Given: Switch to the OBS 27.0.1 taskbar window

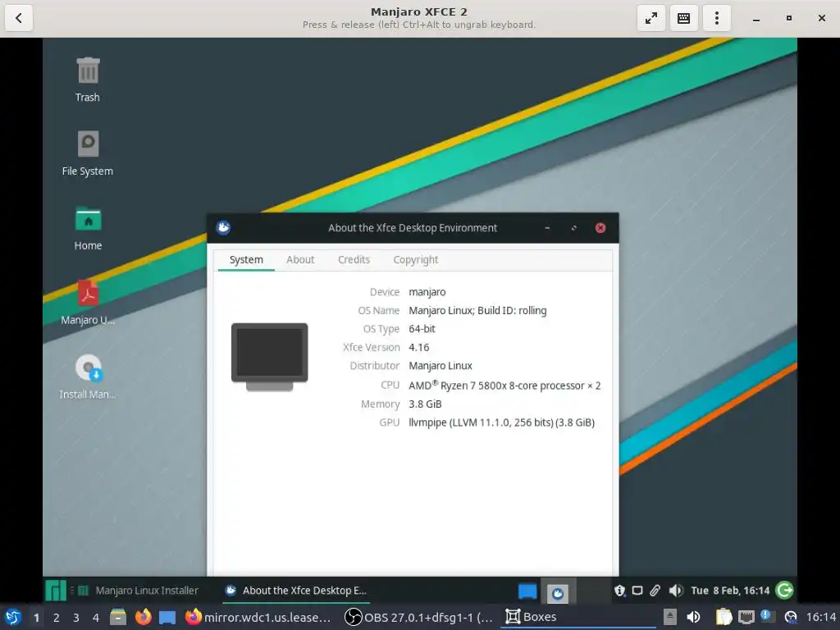Looking at the screenshot, I should pos(418,617).
